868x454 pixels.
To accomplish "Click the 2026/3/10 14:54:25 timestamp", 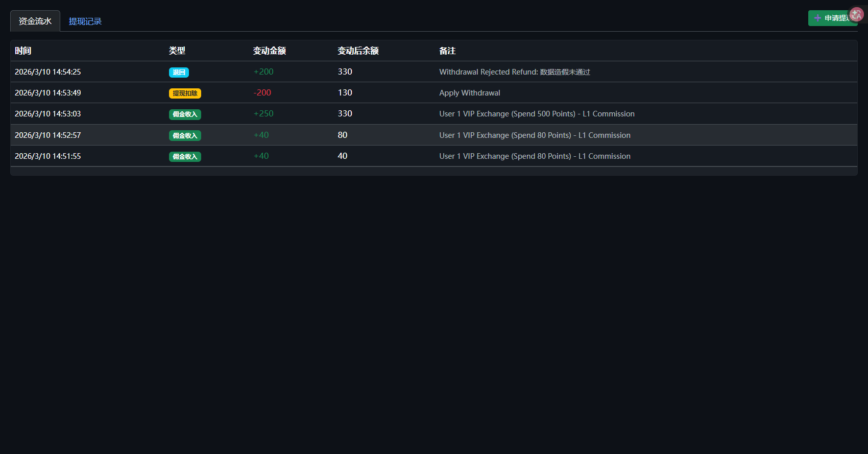I will [48, 72].
